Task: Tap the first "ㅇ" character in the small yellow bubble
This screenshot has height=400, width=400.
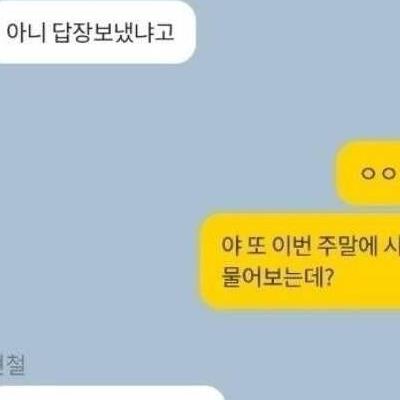Action: [368, 173]
